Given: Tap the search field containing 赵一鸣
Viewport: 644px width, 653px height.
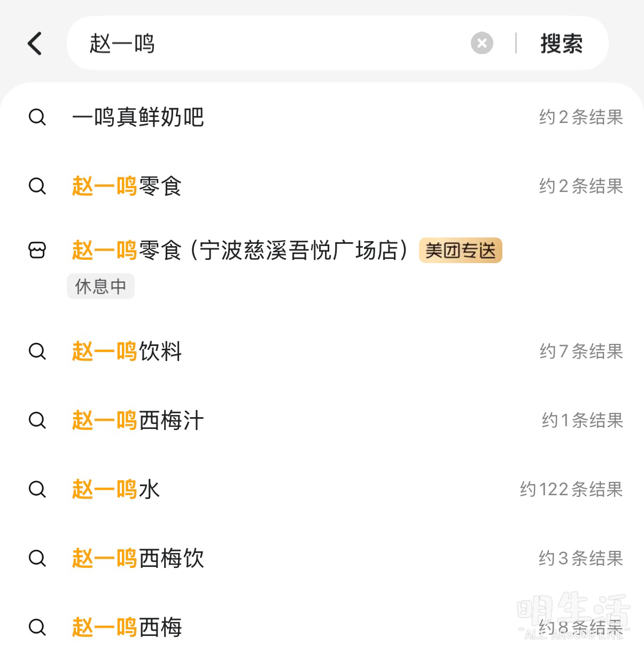Looking at the screenshot, I should 267,43.
